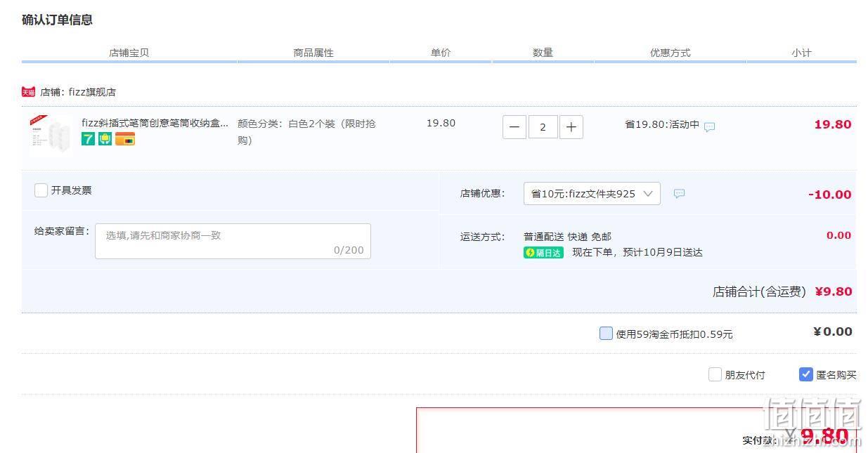Increase the quantity with the plus button
868x453 pixels.
[x=571, y=127]
